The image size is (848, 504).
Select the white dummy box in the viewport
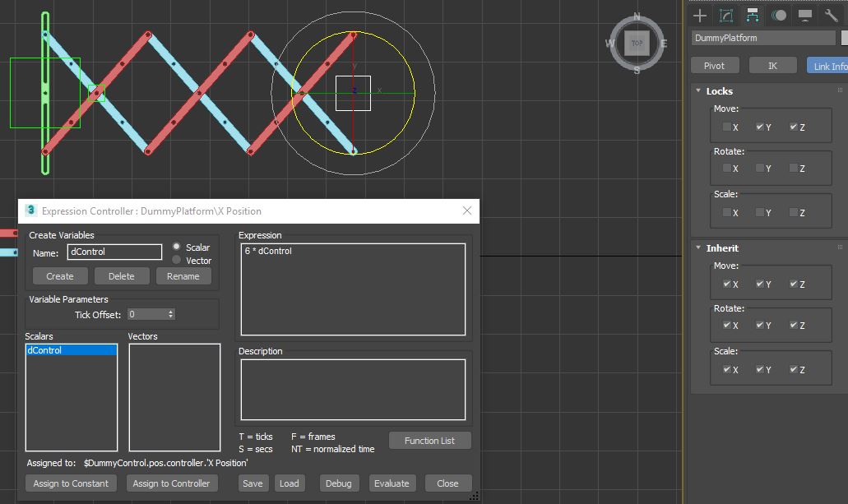coord(353,93)
